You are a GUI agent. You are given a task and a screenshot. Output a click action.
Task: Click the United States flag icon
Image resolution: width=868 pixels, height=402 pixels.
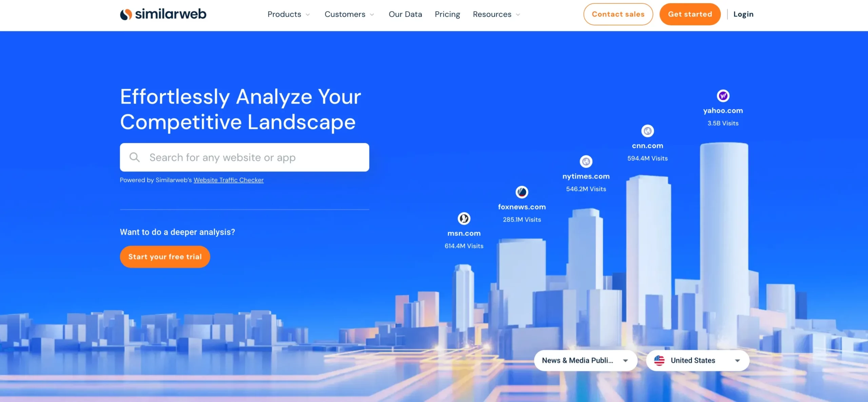(660, 360)
